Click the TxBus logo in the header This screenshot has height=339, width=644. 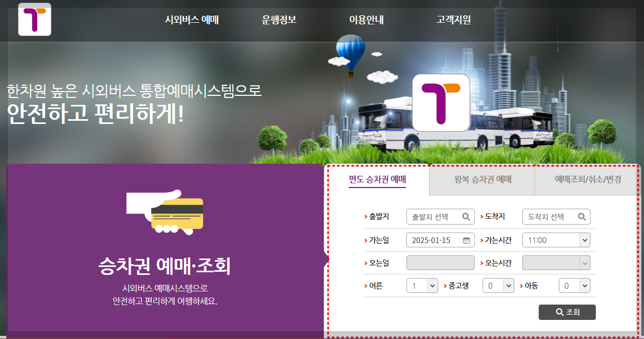34,20
